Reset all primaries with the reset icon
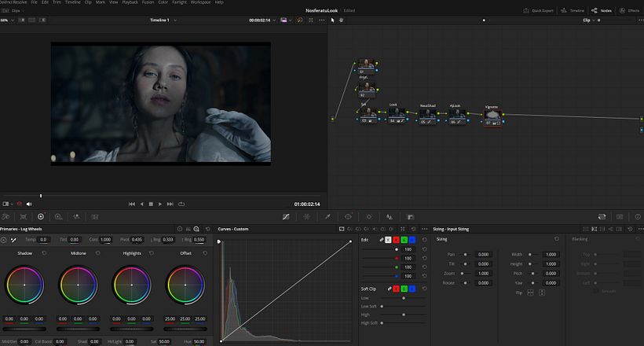644x346 pixels. click(x=208, y=229)
